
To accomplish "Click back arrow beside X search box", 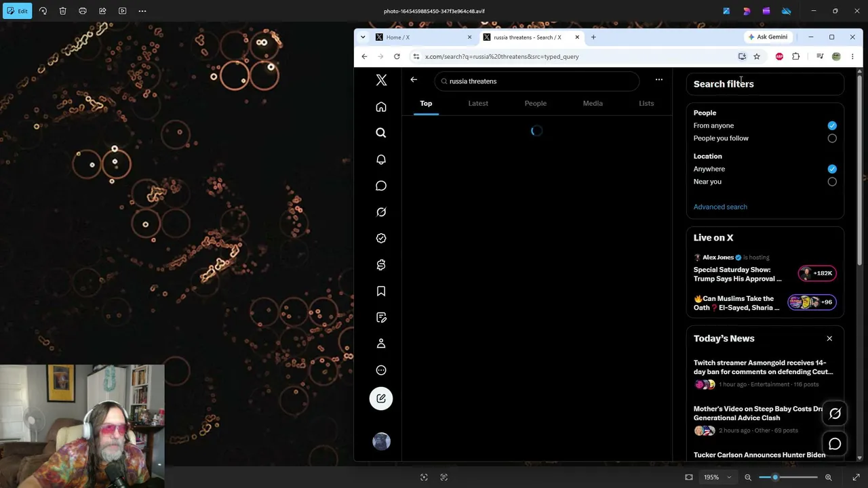I will pyautogui.click(x=414, y=80).
